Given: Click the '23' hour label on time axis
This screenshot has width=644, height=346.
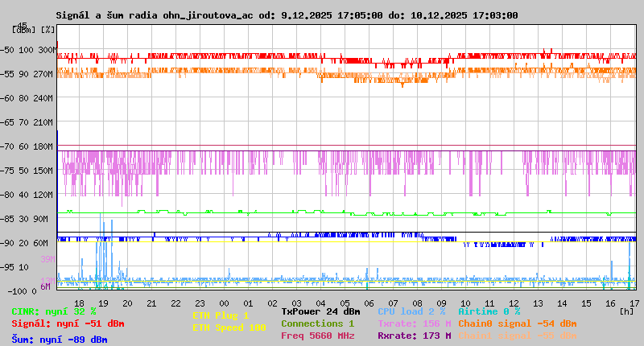Looking at the screenshot, I should (200, 303).
